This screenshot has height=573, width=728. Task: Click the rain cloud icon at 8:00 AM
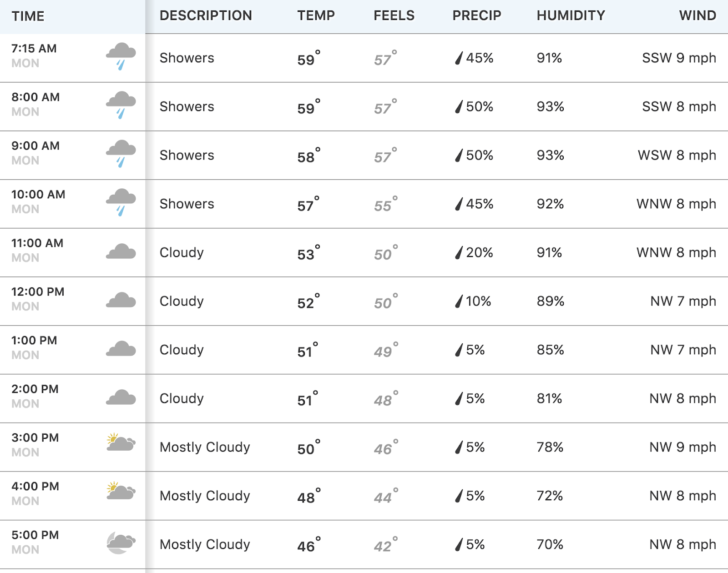[x=121, y=106]
